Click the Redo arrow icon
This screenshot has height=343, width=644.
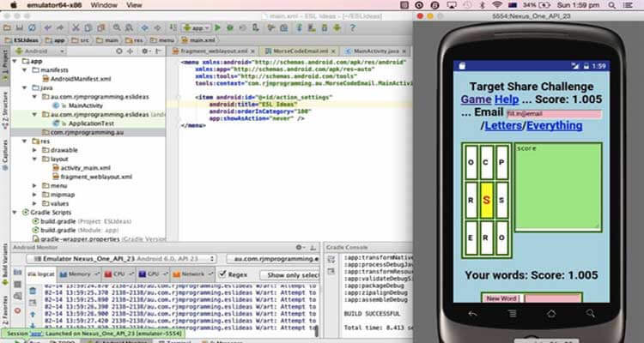[60, 28]
